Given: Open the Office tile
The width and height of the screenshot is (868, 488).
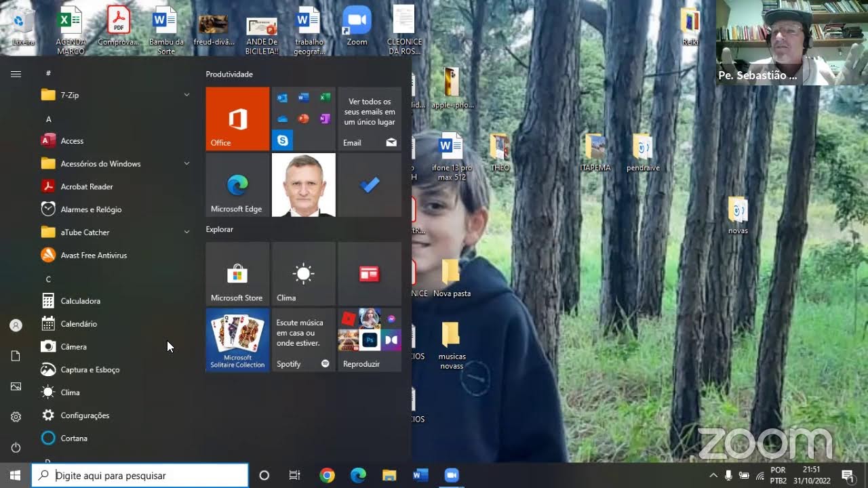Looking at the screenshot, I should coord(237,119).
